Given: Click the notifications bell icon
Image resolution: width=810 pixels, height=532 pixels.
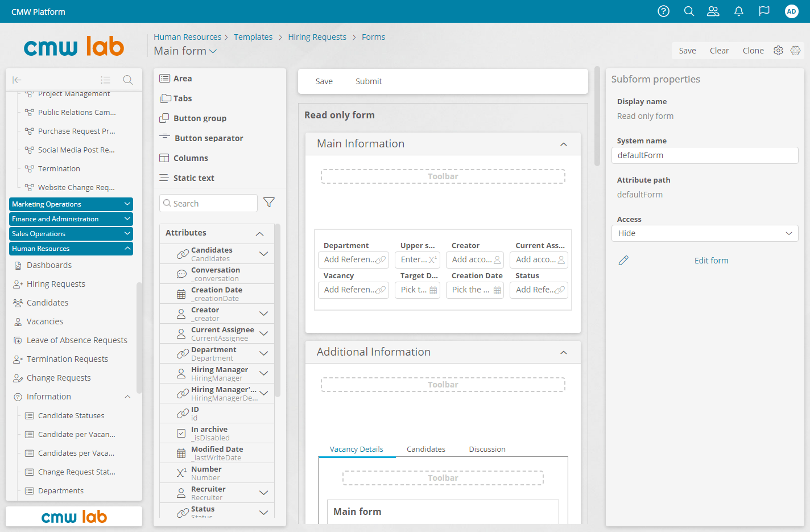Looking at the screenshot, I should tap(738, 11).
